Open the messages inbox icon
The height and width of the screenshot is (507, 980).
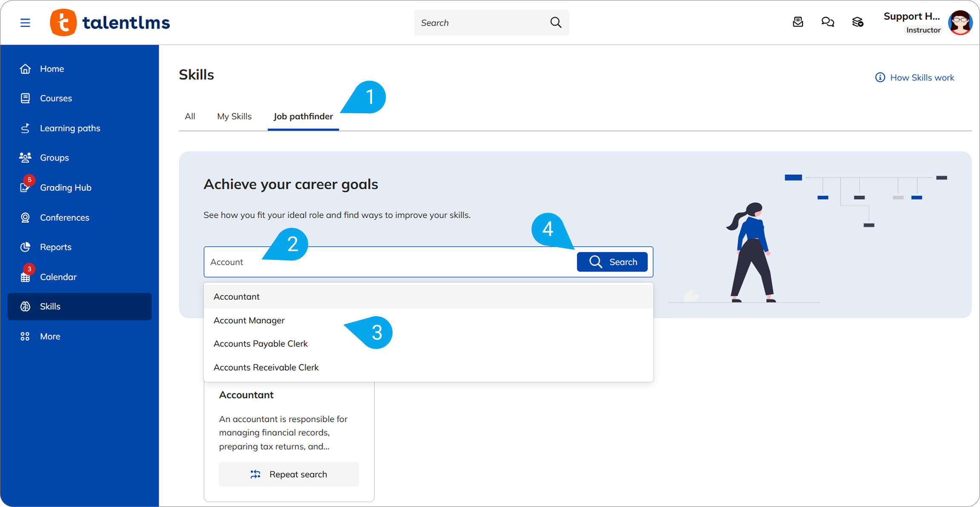coord(798,22)
